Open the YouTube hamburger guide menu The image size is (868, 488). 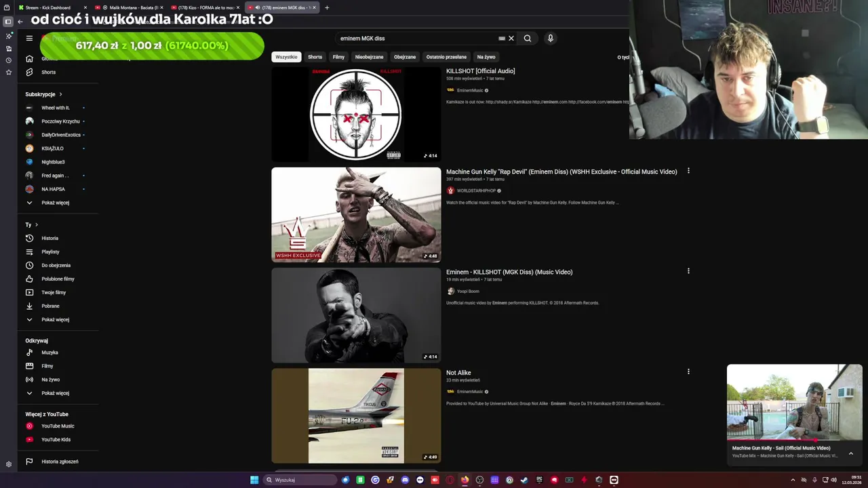coord(29,38)
